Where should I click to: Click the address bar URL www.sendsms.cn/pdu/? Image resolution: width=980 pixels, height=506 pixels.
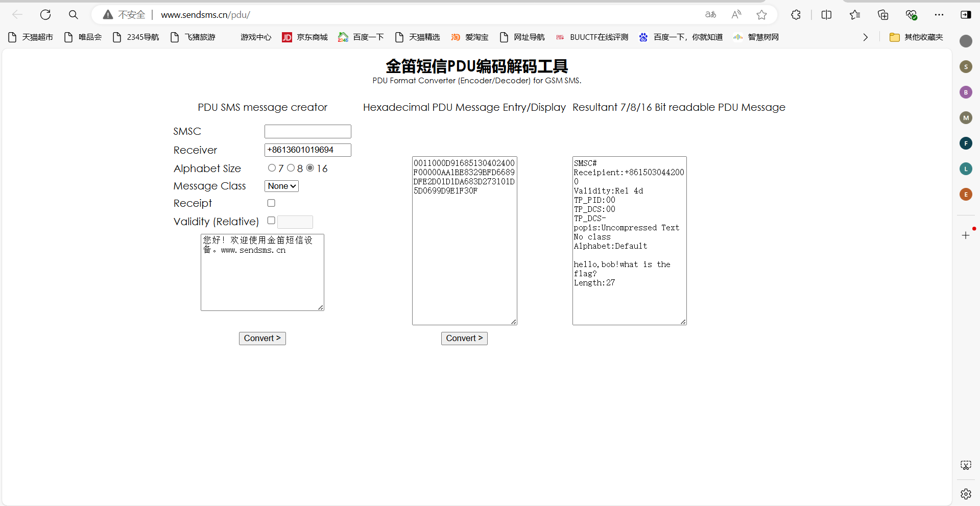coord(206,15)
